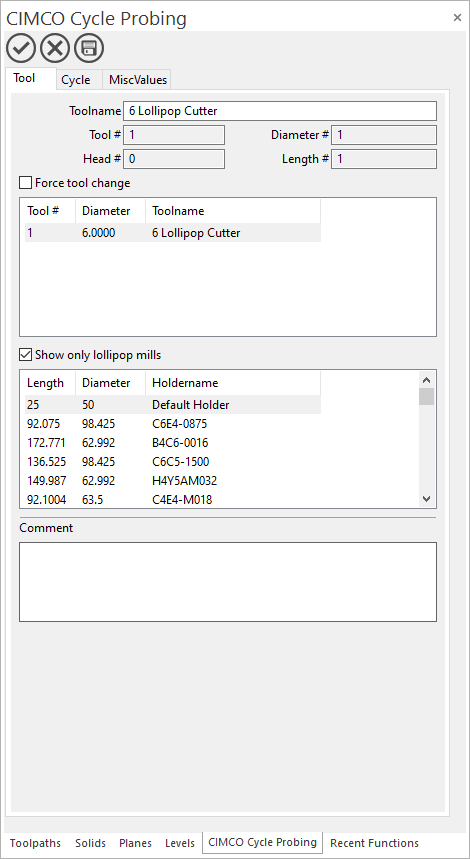Select the 6 Lollipop Cutter tool row
The image size is (470, 859).
click(x=173, y=233)
